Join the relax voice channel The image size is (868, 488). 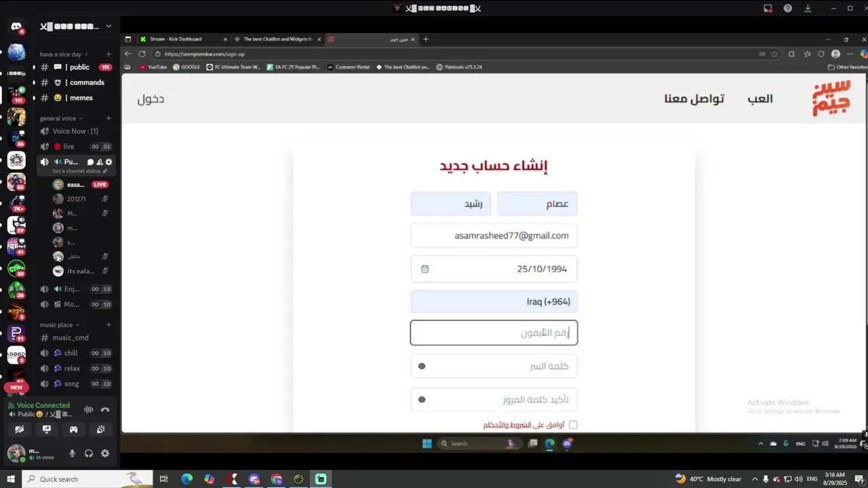click(75, 369)
